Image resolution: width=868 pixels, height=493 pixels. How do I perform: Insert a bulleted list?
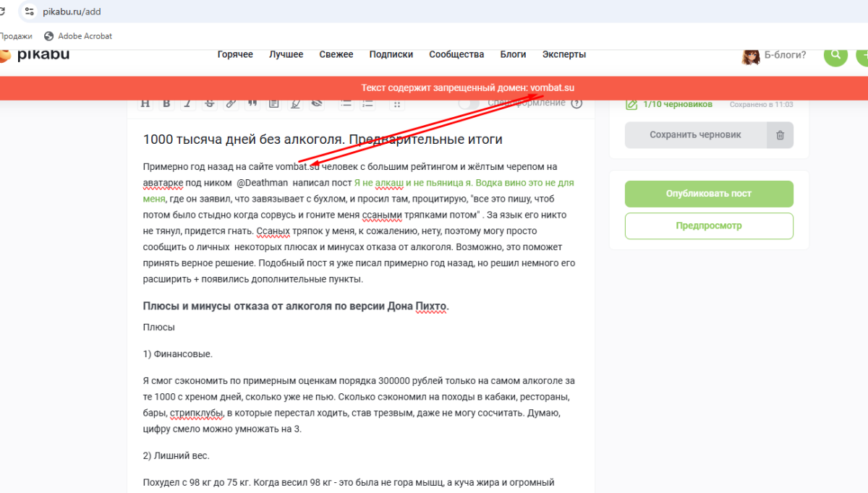coord(346,104)
